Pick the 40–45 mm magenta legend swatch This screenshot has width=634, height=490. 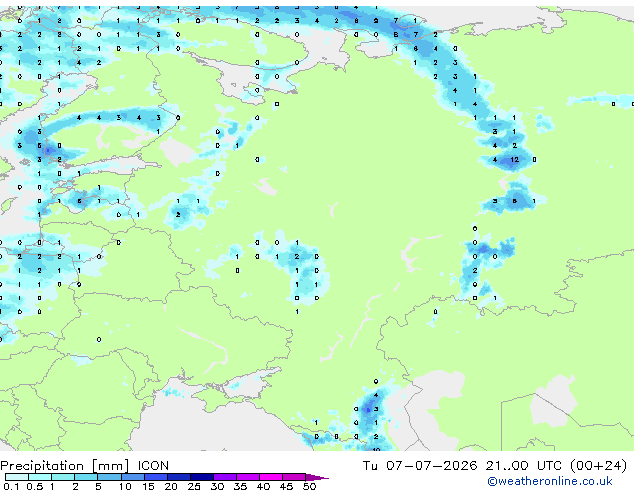[271, 477]
